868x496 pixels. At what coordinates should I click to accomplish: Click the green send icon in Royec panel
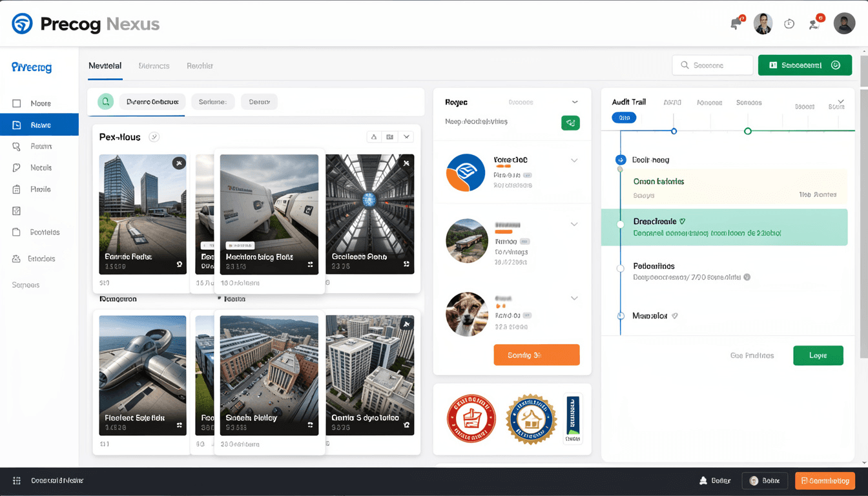[x=570, y=123]
